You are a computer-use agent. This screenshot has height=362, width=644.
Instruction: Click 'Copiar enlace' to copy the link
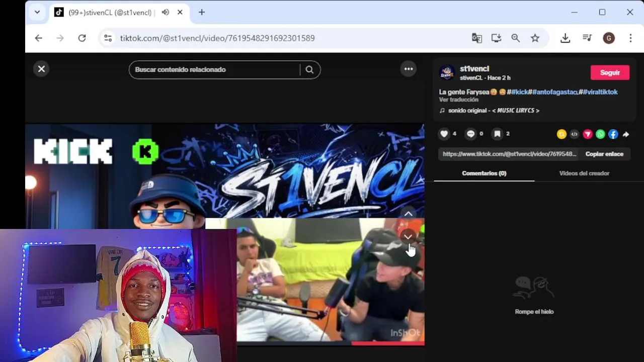click(x=604, y=154)
